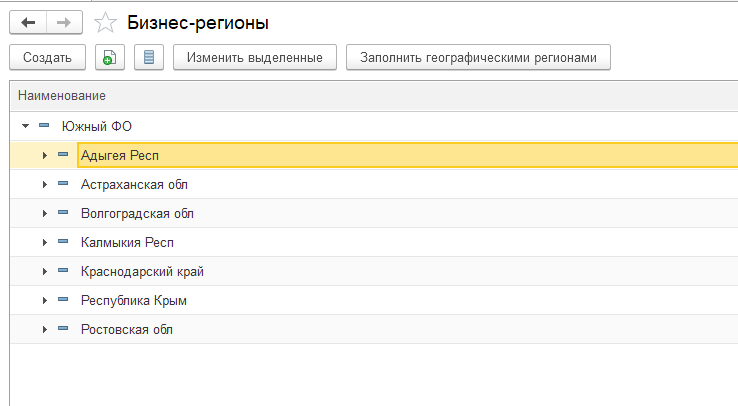Select the Республика Крым row
The width and height of the screenshot is (738, 406).
click(x=374, y=300)
